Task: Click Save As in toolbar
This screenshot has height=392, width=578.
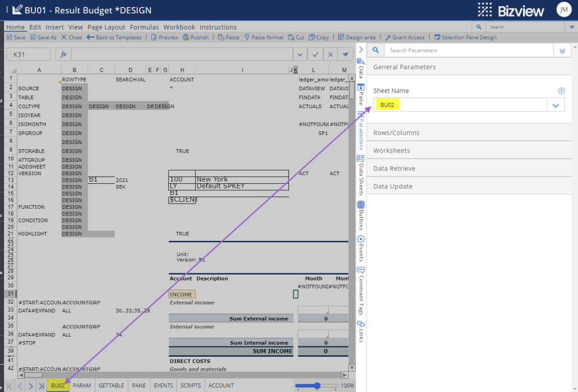Action: click(x=43, y=37)
